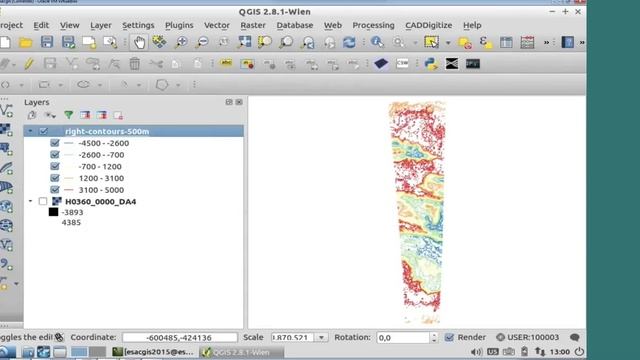The height and width of the screenshot is (360, 640).
Task: Open an existing project with the folder icon
Action: point(25,42)
